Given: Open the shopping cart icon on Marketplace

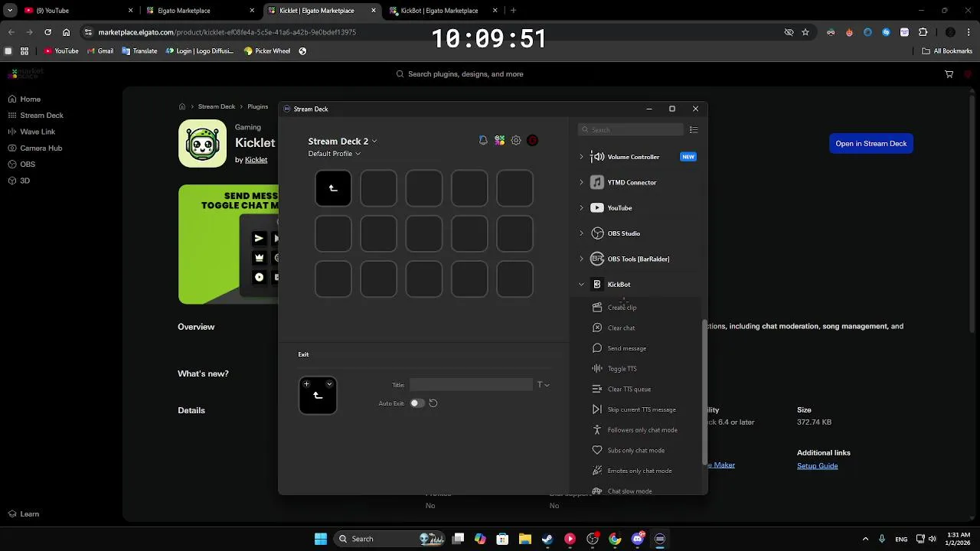Looking at the screenshot, I should point(949,74).
